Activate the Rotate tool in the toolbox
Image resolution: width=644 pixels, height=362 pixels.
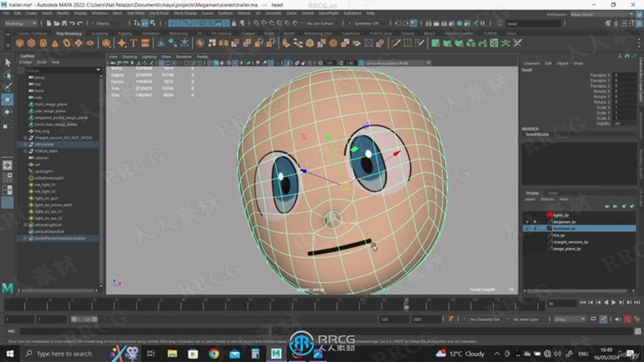tap(7, 112)
